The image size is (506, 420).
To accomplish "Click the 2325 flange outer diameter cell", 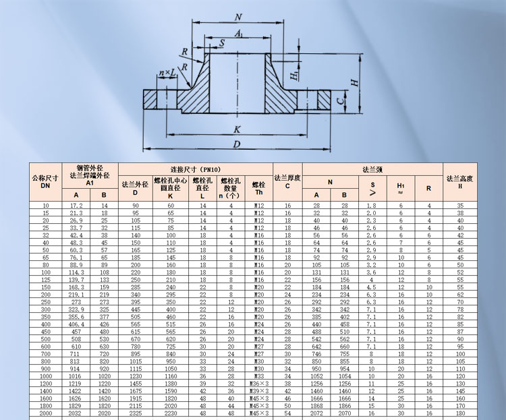I will point(135,413).
